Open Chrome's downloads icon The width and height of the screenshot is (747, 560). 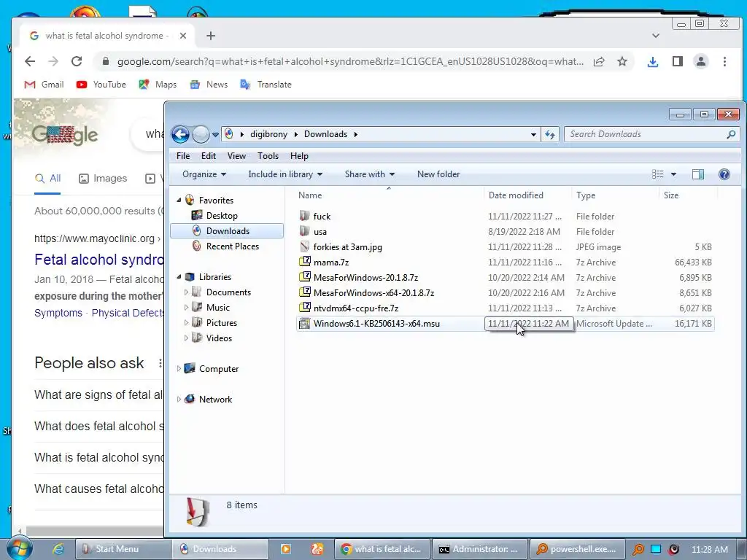coord(653,61)
